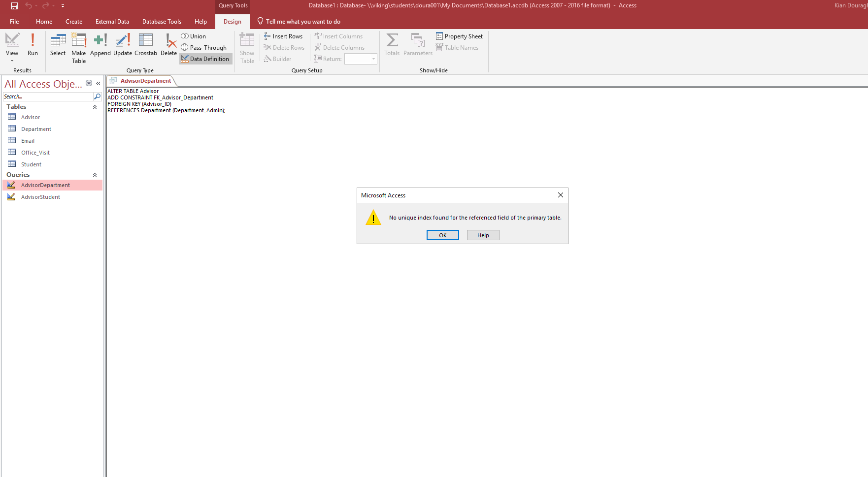Choose the Make Table query type
The image size is (868, 477).
pyautogui.click(x=79, y=48)
